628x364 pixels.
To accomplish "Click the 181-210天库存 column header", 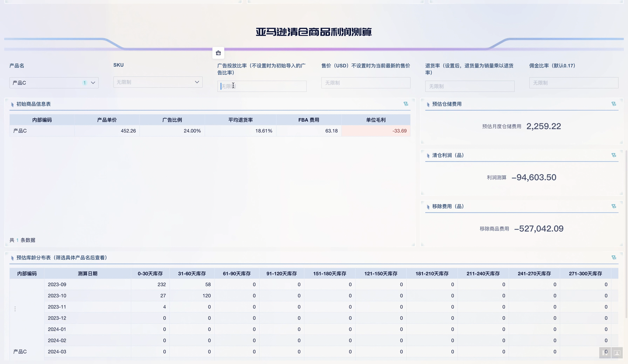I will [x=432, y=273].
